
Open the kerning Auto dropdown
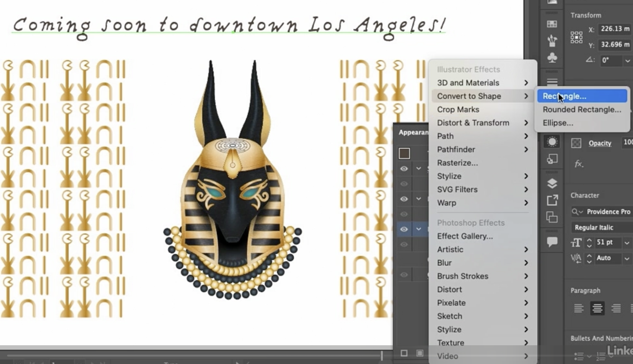[x=627, y=258]
